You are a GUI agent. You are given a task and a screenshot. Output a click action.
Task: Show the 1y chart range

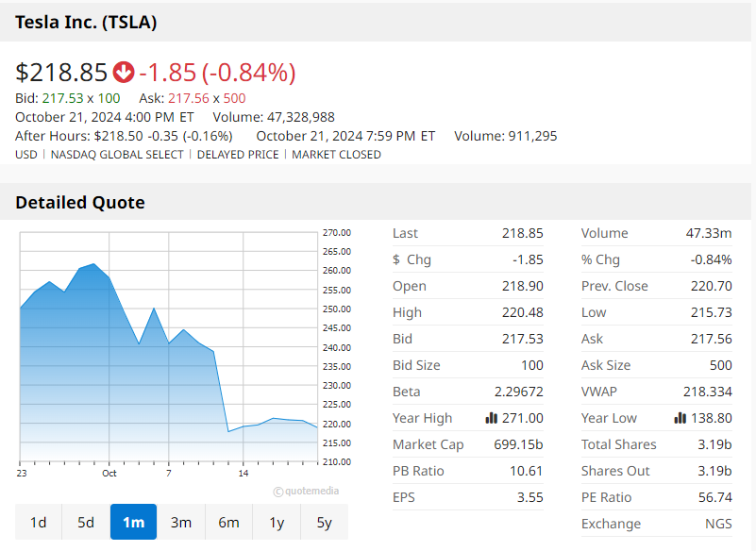pos(277,522)
